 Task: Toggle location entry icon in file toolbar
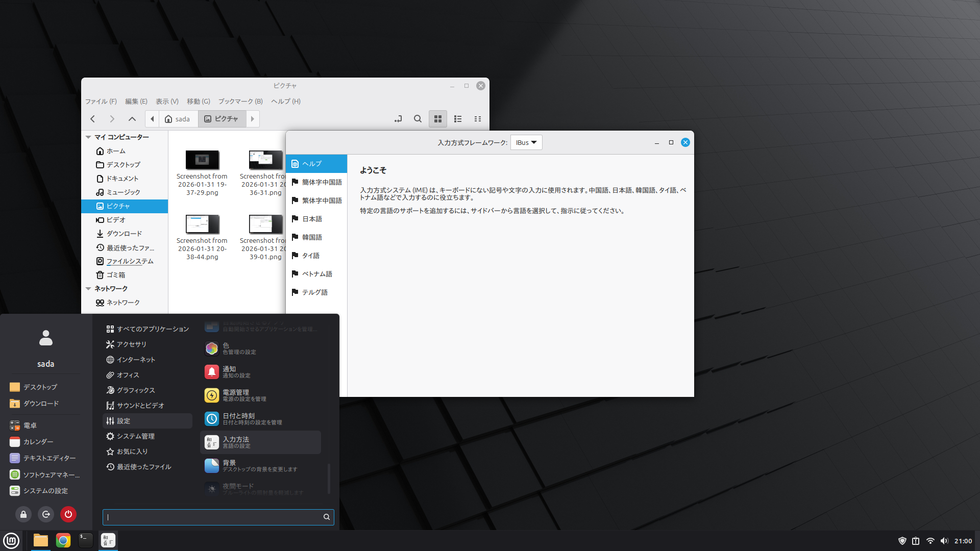click(398, 119)
